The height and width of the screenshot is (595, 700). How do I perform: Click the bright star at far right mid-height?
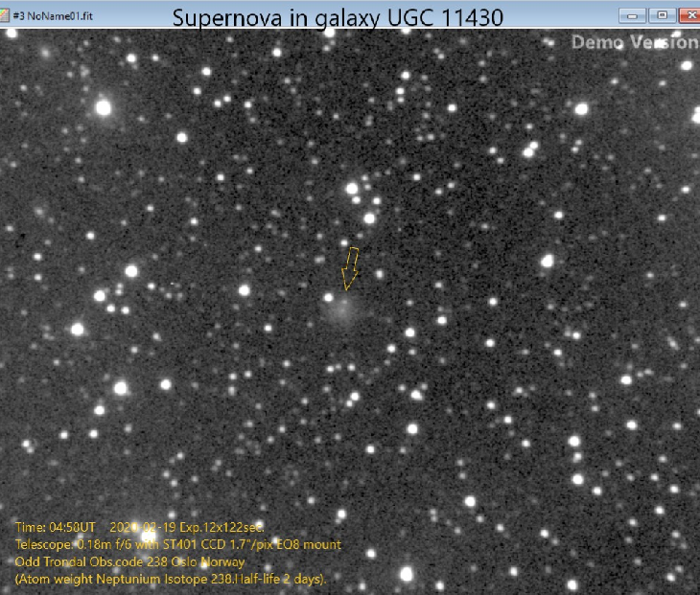(x=548, y=261)
